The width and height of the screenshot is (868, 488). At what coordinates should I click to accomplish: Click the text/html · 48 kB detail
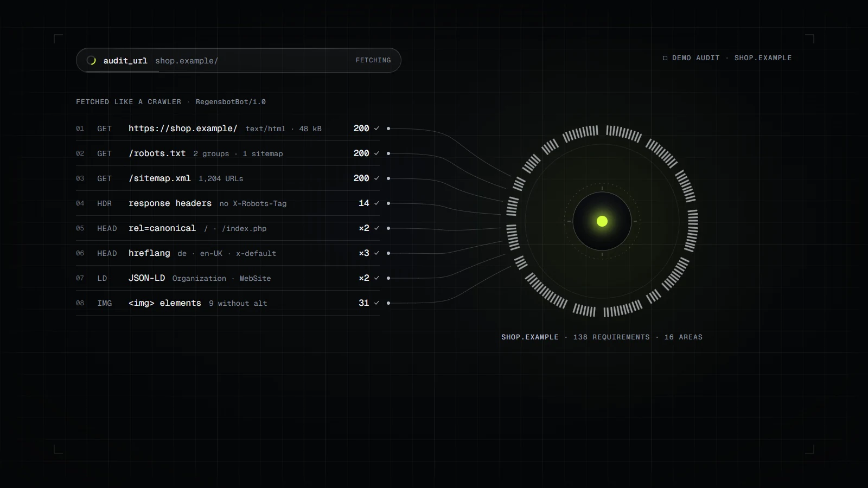pos(284,129)
